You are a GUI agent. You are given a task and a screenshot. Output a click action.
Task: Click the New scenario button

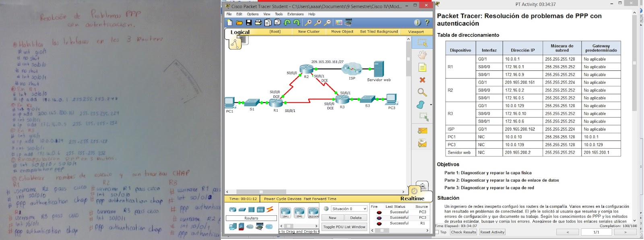pos(332,218)
